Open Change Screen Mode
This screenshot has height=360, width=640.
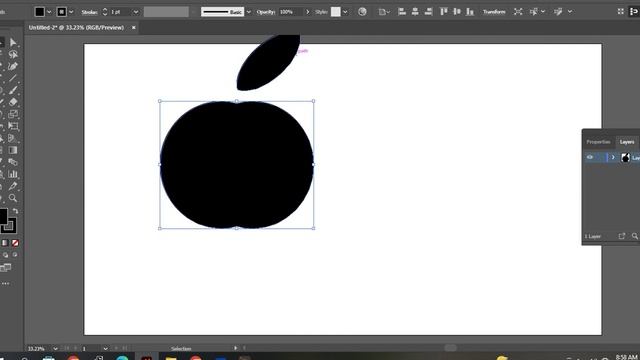point(5,268)
